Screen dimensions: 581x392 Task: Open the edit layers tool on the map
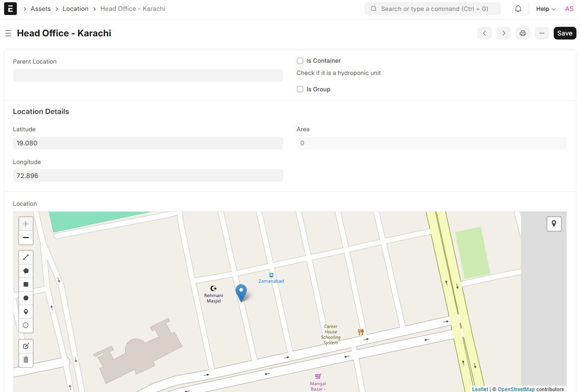point(25,346)
